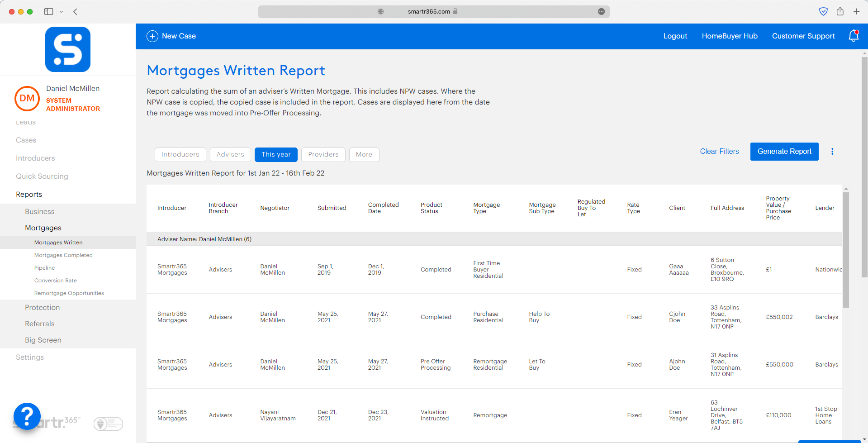The image size is (868, 443).
Task: Click client Eren Yeager cell
Action: [678, 415]
